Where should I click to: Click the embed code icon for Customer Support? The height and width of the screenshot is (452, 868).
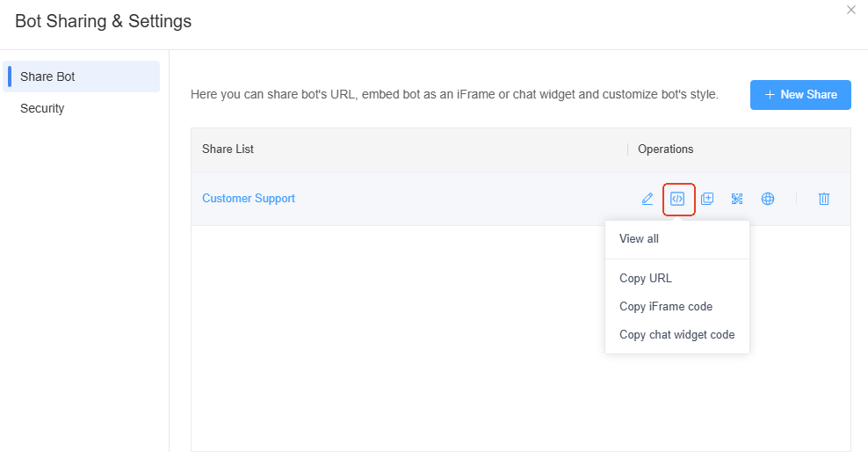coord(677,199)
